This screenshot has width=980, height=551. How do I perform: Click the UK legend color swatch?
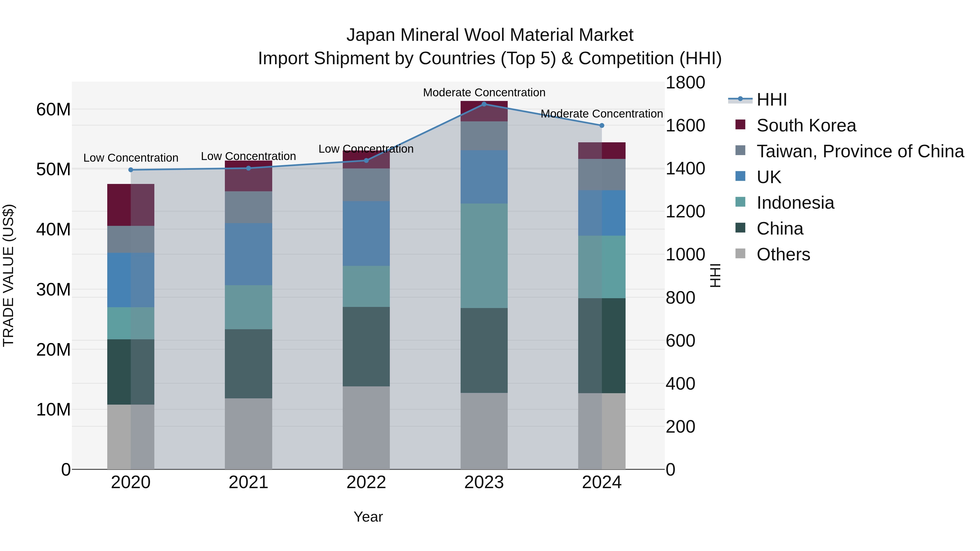(740, 176)
